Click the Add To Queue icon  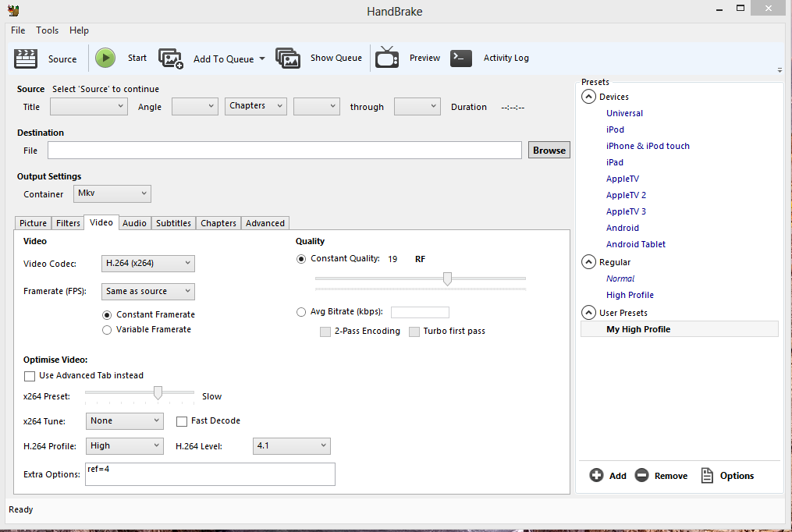click(x=171, y=59)
